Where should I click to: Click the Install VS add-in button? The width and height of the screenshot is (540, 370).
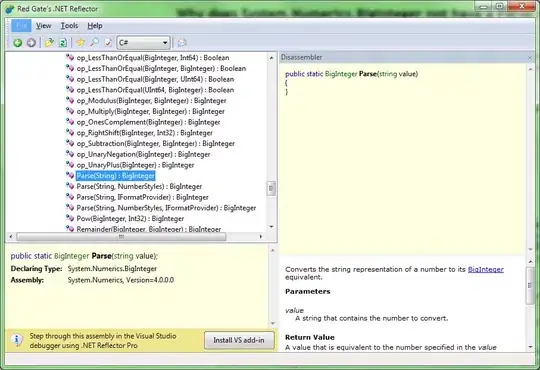coord(239,340)
